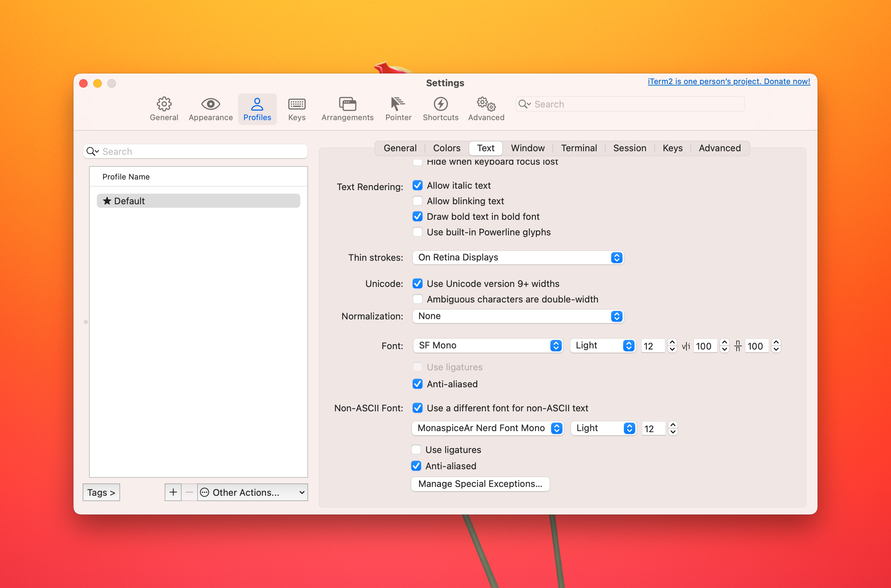
Task: Enable Allow blinking text
Action: pos(418,201)
